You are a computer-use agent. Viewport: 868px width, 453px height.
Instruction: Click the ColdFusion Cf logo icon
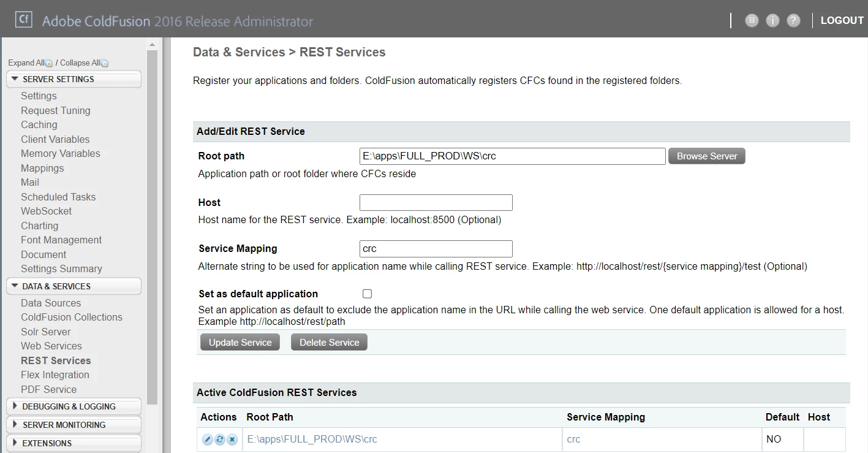tap(24, 19)
